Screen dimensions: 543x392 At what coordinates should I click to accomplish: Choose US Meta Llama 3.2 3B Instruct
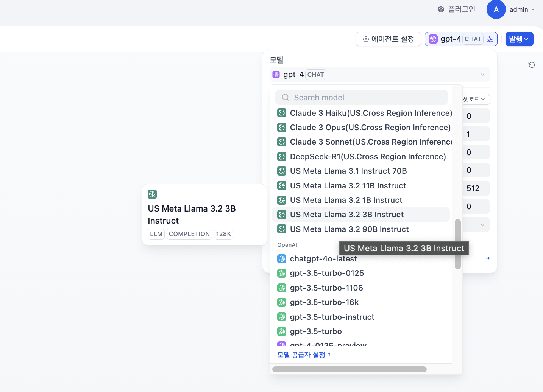click(361, 215)
